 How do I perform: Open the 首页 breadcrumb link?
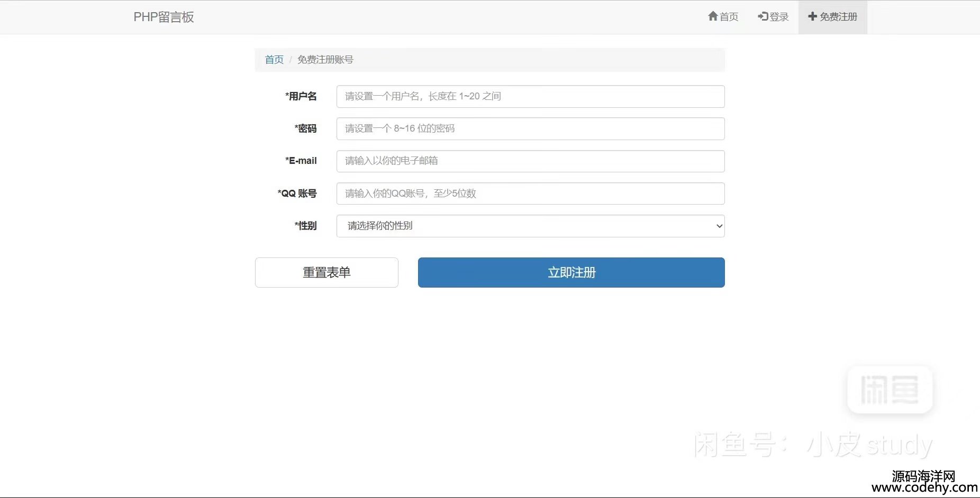[274, 60]
